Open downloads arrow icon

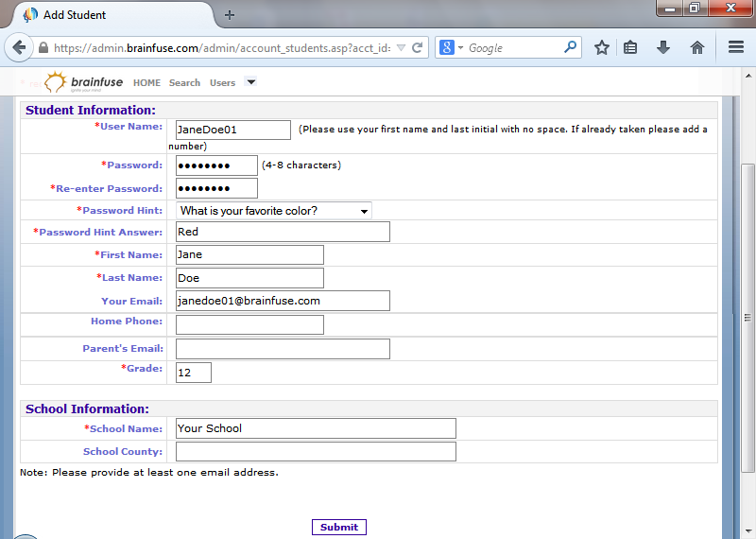tap(663, 47)
